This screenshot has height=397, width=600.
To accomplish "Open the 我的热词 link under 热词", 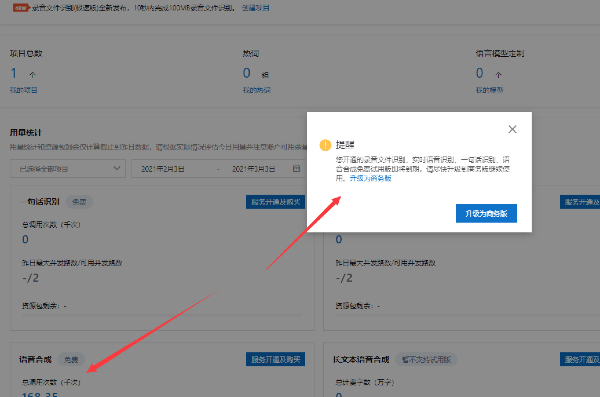I will click(256, 90).
